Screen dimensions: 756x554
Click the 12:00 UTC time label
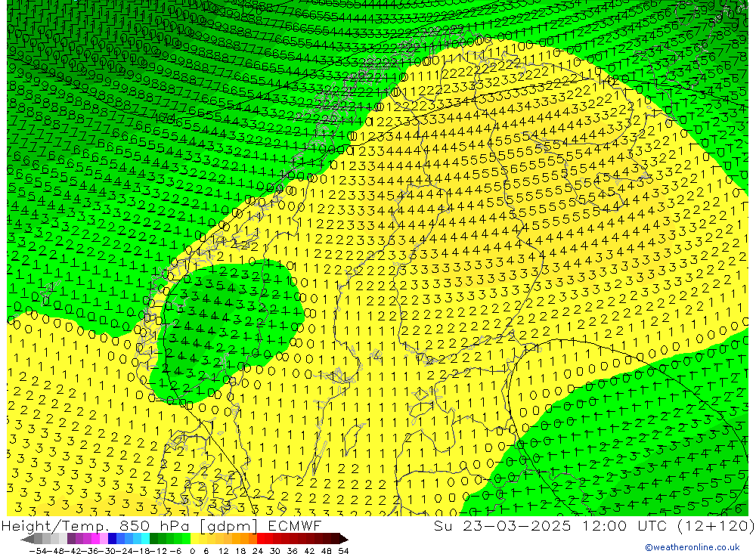[x=624, y=525]
